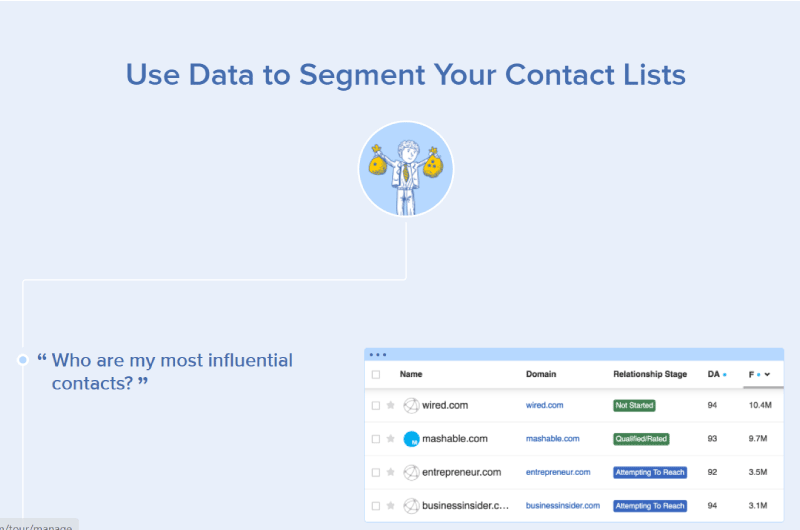Open the three-dots menu on the table window
Screen dimensions: 800x530
[x=378, y=355]
